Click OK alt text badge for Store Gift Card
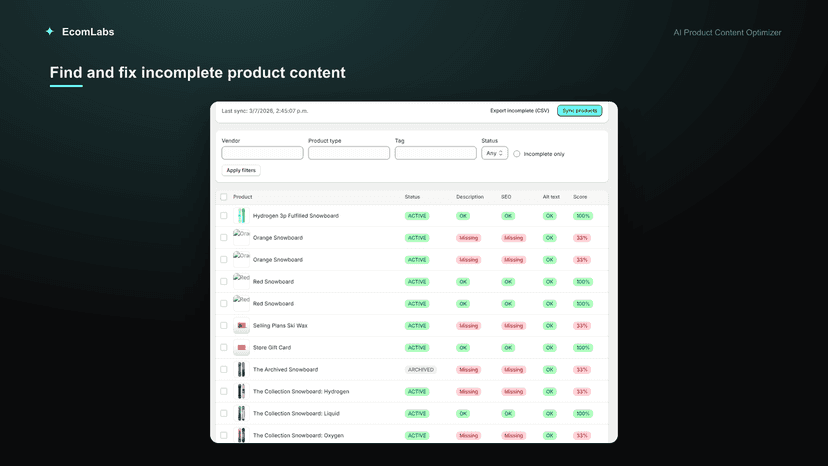828x466 pixels. point(550,348)
